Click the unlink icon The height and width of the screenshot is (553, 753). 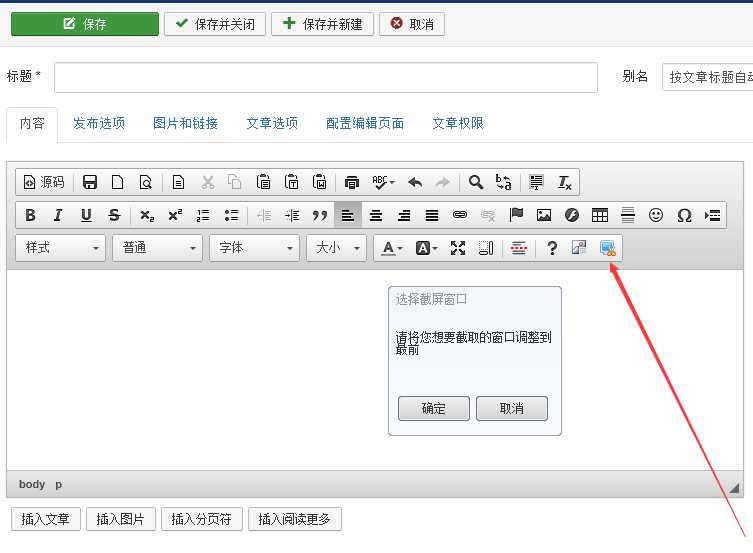[x=488, y=215]
